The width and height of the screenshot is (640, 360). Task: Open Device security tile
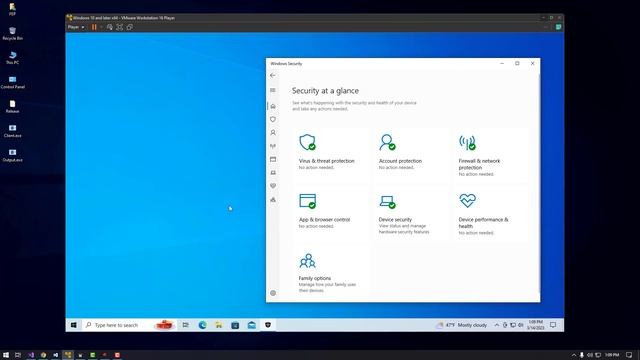coord(411,214)
